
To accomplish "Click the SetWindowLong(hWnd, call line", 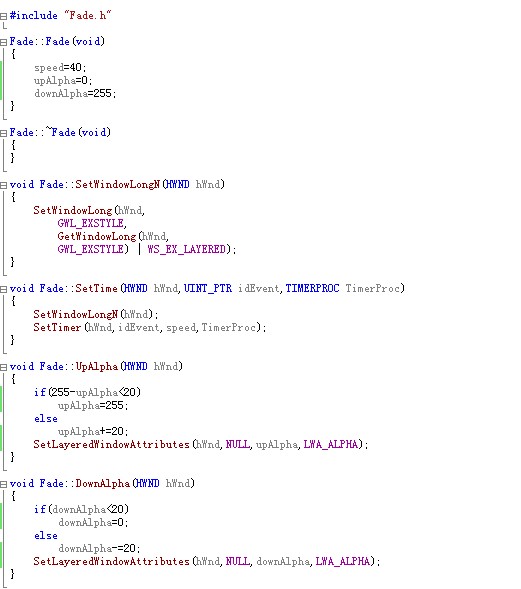I will tap(89, 210).
